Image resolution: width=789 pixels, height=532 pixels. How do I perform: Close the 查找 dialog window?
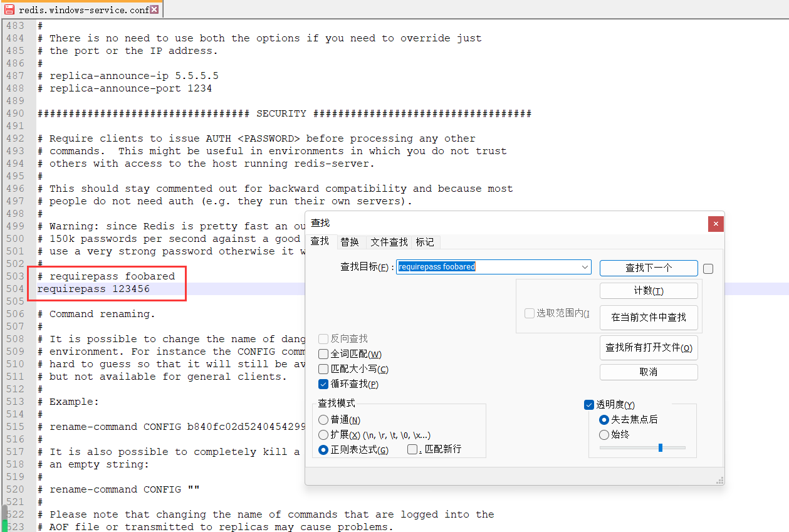(x=716, y=224)
